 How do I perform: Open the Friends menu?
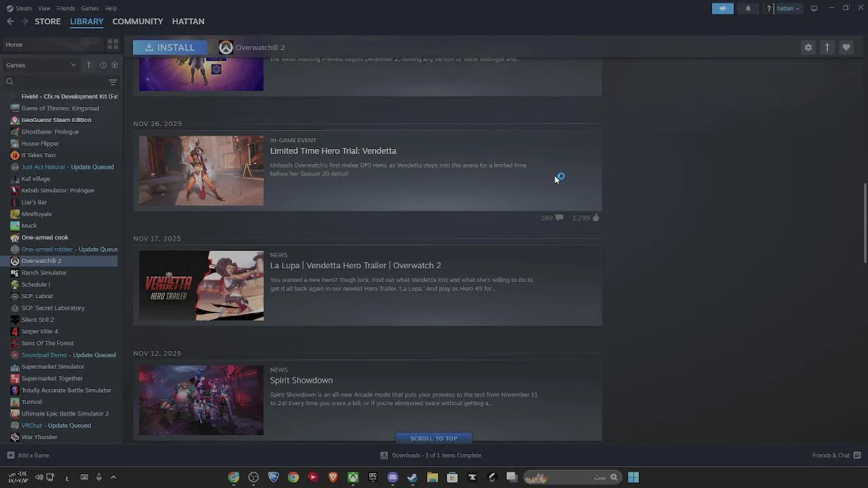(66, 8)
